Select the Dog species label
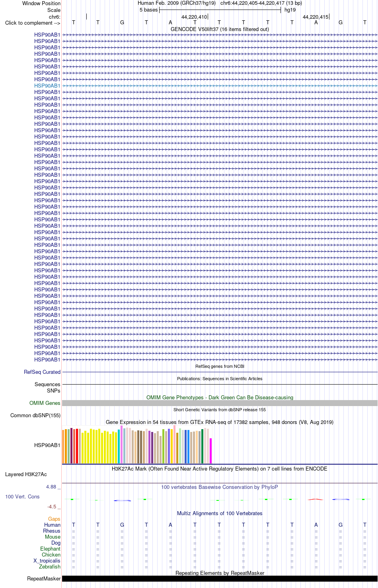 [56, 543]
